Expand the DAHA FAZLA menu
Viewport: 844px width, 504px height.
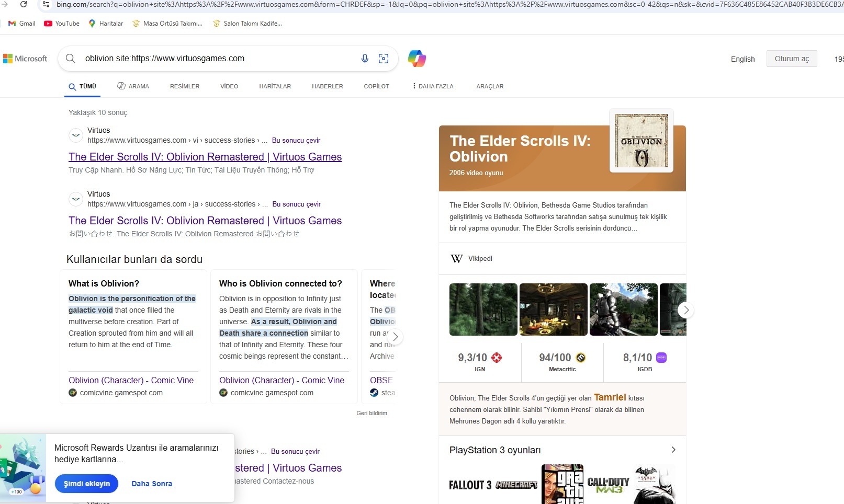[433, 86]
